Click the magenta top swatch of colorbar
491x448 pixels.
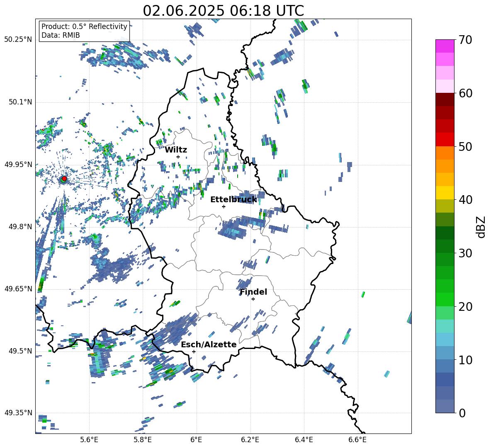pos(445,46)
